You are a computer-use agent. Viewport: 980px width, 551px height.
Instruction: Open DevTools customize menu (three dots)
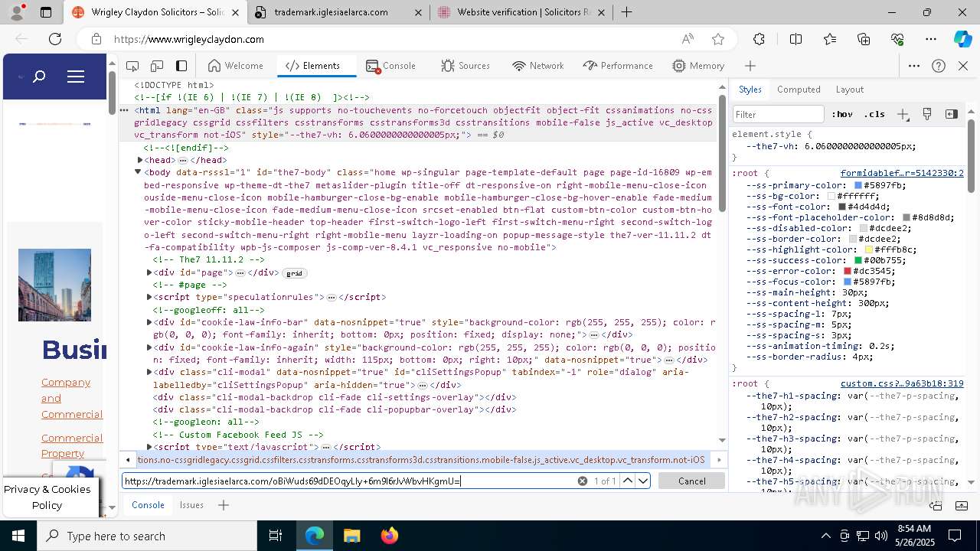tap(914, 66)
